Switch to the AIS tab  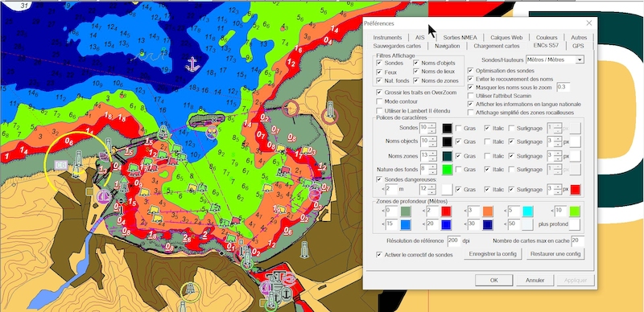click(419, 37)
